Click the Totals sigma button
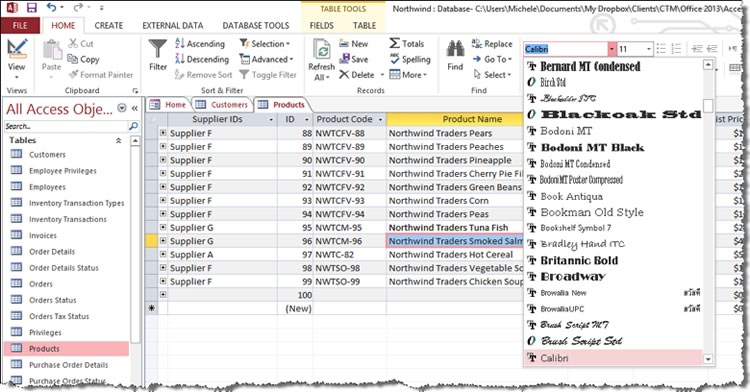The image size is (750, 392). (x=407, y=44)
